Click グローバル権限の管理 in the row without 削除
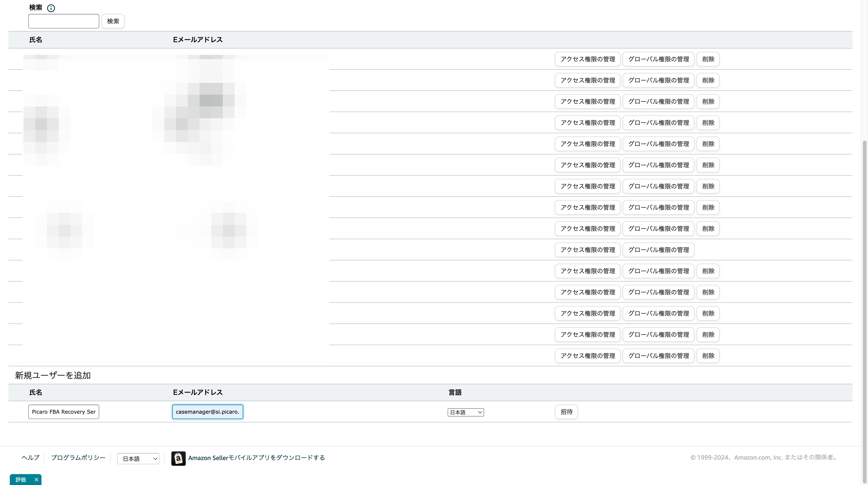The image size is (868, 485). [x=658, y=250]
